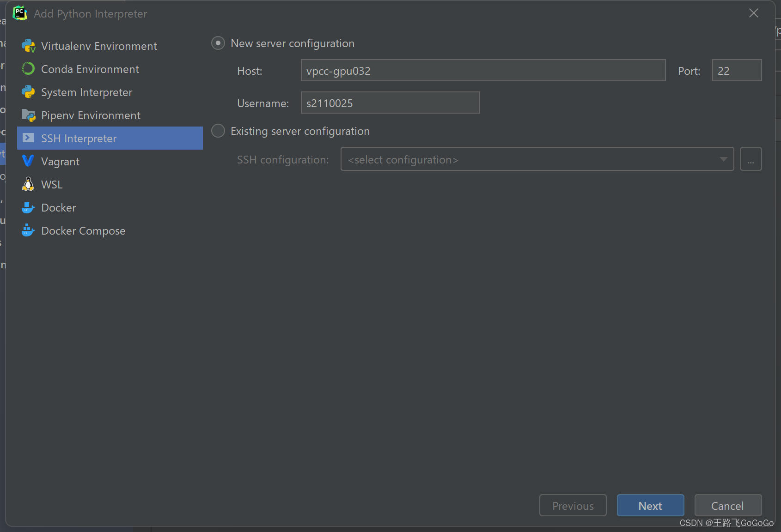Choose Docker Compose in the sidebar
781x532 pixels.
(x=110, y=230)
